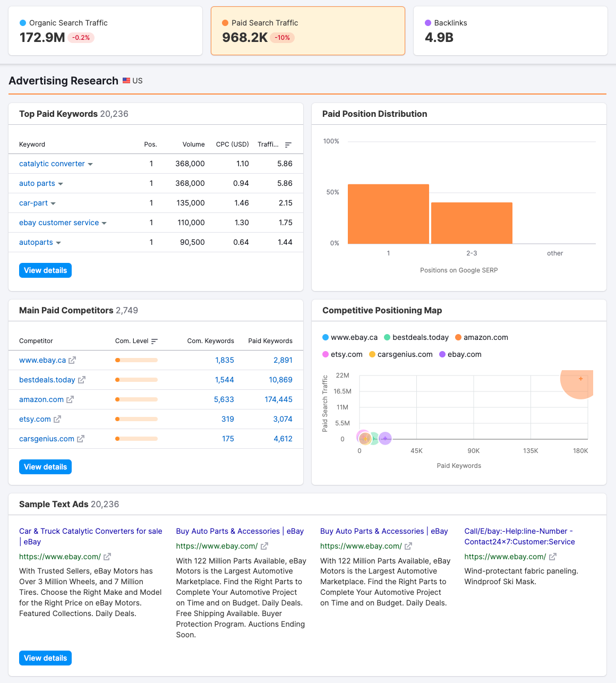
Task: Open www.ebay.ca via its external link icon
Action: pos(73,360)
